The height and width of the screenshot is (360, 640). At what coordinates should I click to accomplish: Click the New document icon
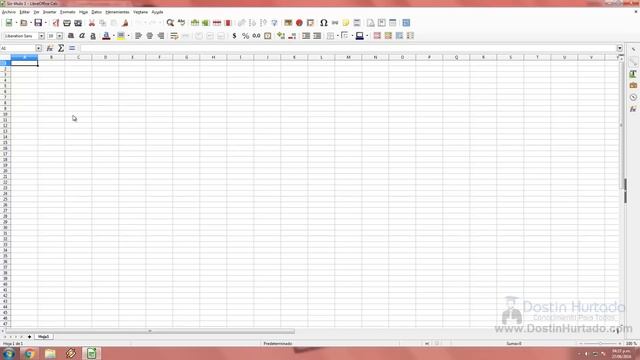click(x=9, y=23)
